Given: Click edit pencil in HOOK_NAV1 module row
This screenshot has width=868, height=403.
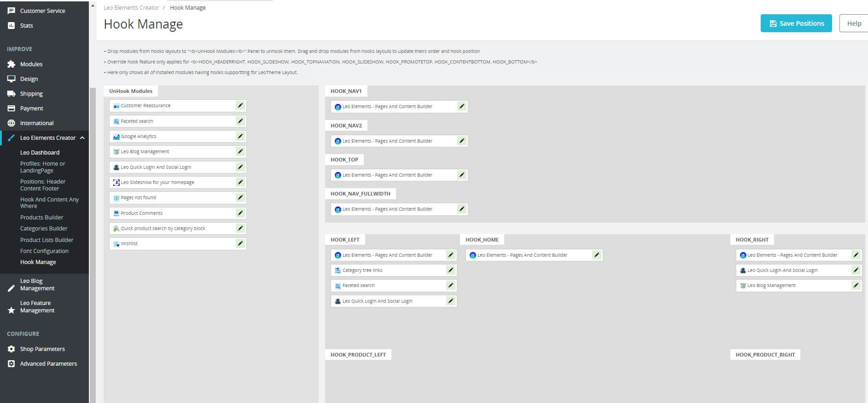Looking at the screenshot, I should [461, 107].
